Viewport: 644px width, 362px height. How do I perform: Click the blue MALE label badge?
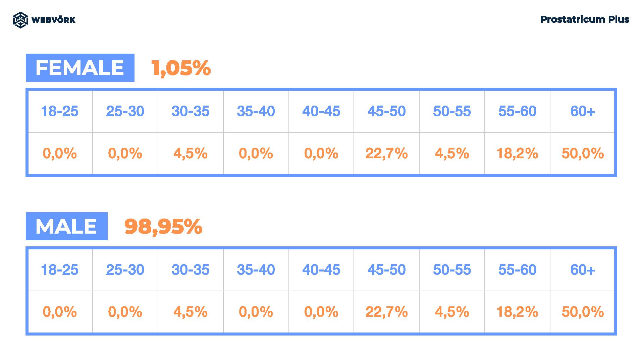67,226
